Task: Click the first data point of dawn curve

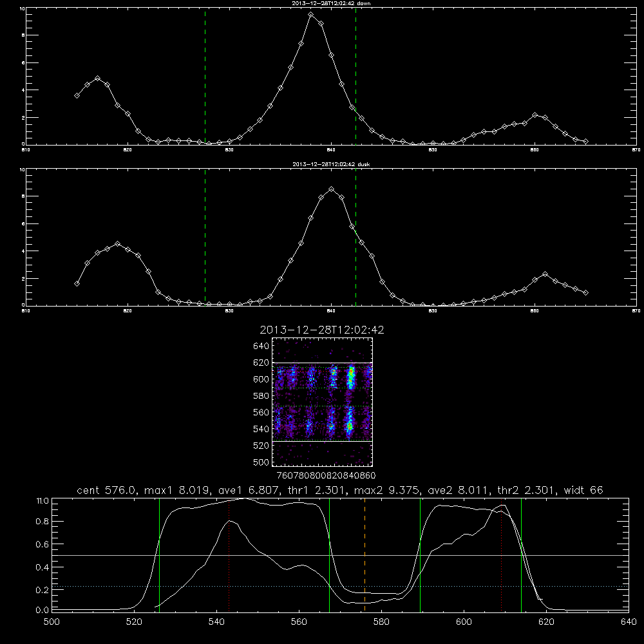Action: click(x=77, y=96)
